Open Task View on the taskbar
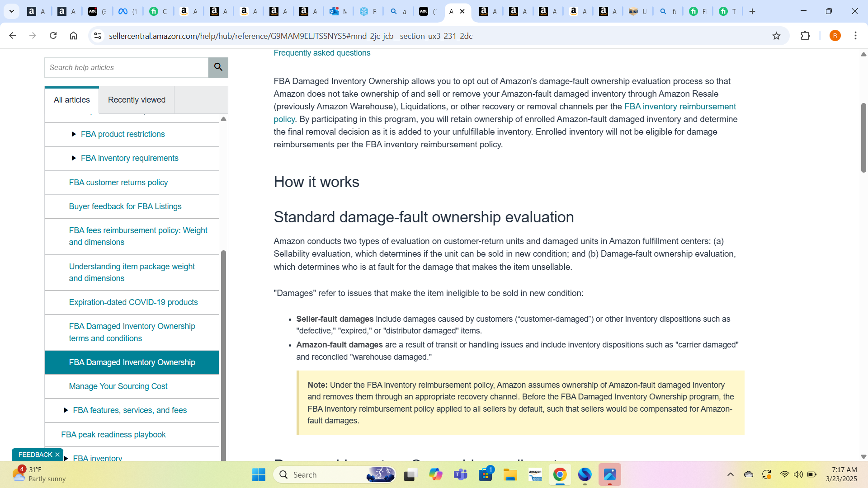This screenshot has height=488, width=868. [x=410, y=474]
